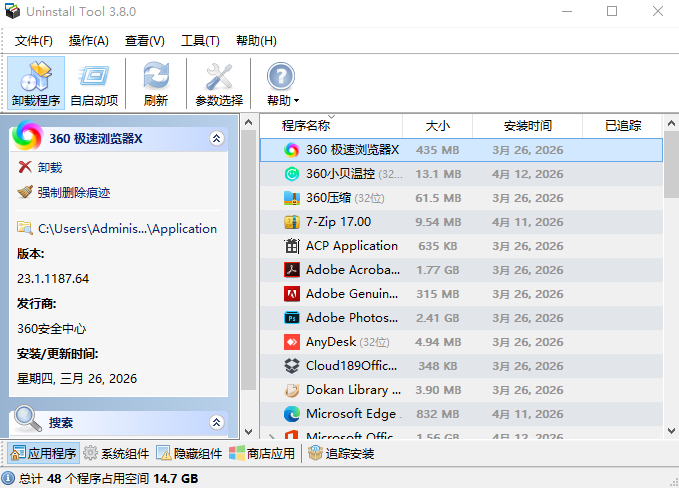Collapse the 360 极速浏览器X details panel
This screenshot has height=488, width=679.
coord(217,139)
